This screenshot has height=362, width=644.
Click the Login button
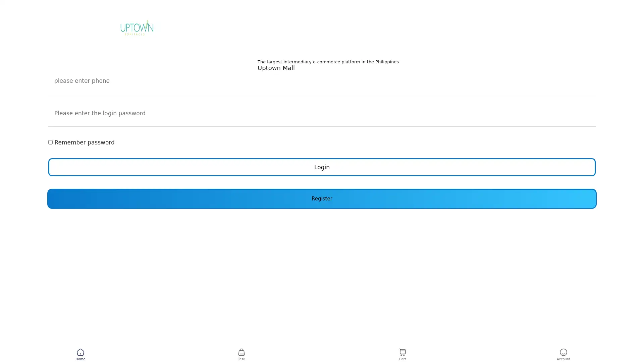pyautogui.click(x=322, y=167)
